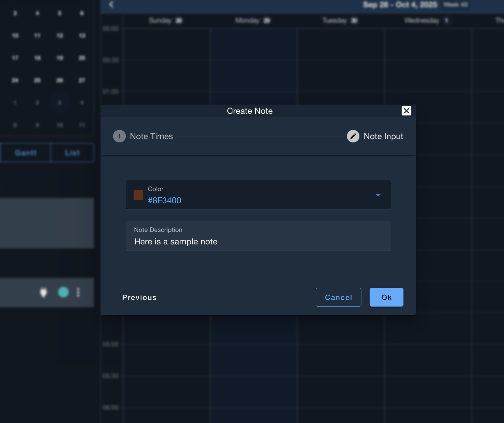Click the pencil icon beside Note Input
The width and height of the screenshot is (504, 423).
coord(353,136)
